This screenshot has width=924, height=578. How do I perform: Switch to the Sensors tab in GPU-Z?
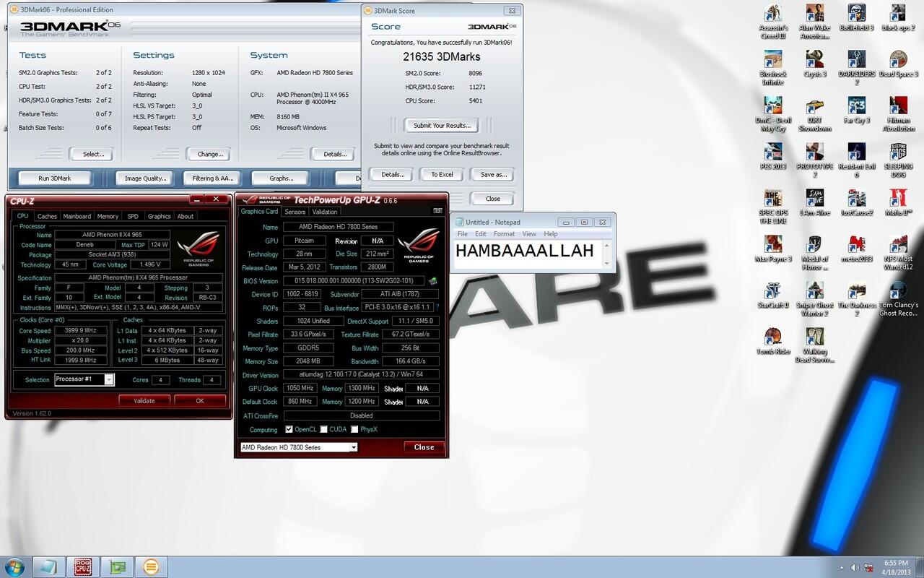[295, 212]
